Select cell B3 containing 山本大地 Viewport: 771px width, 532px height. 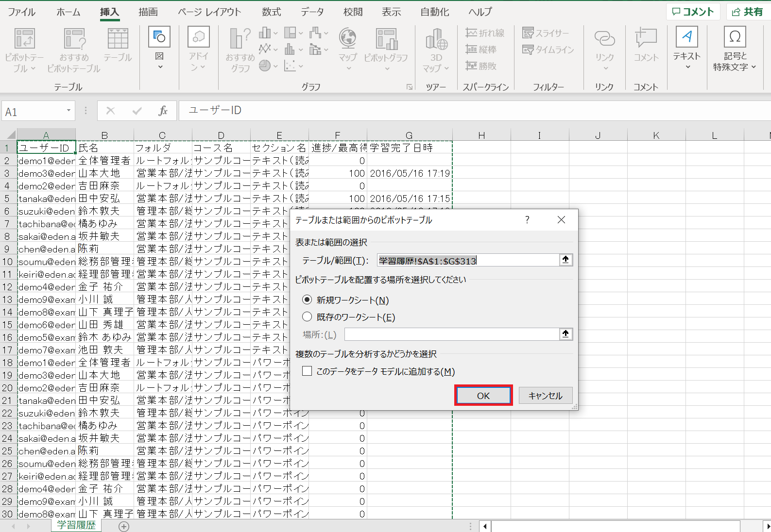pos(104,173)
